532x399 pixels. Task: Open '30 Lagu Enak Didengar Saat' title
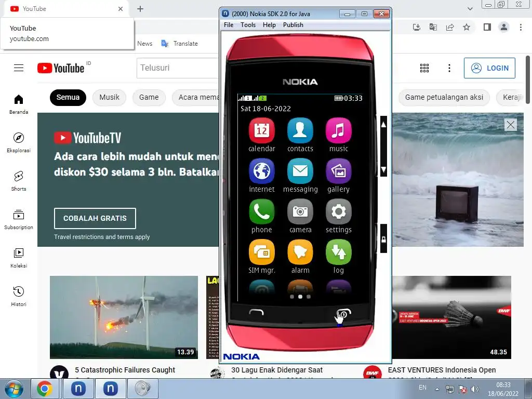277,370
